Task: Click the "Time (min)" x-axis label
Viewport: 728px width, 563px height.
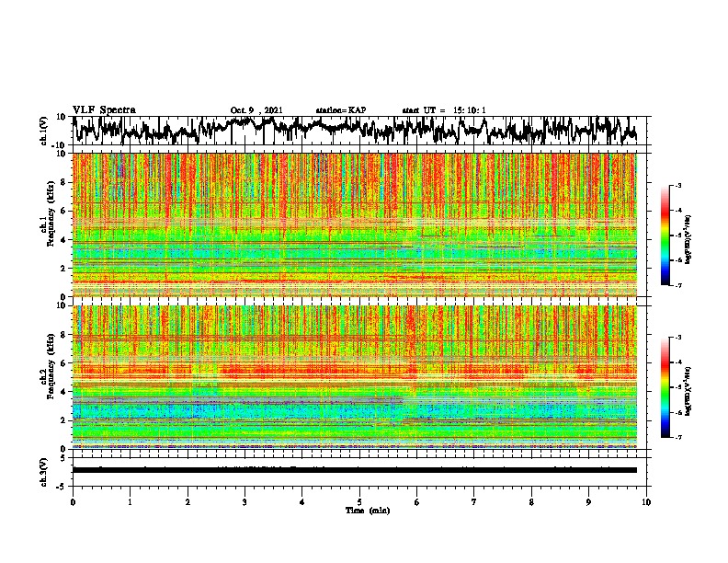Action: point(368,511)
